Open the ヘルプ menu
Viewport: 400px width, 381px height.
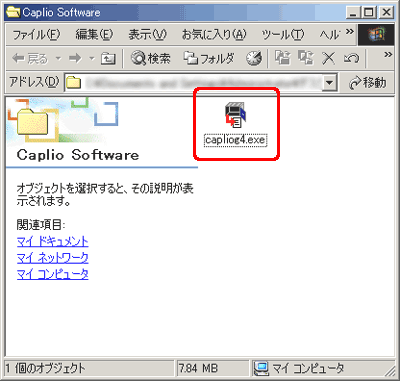click(329, 34)
